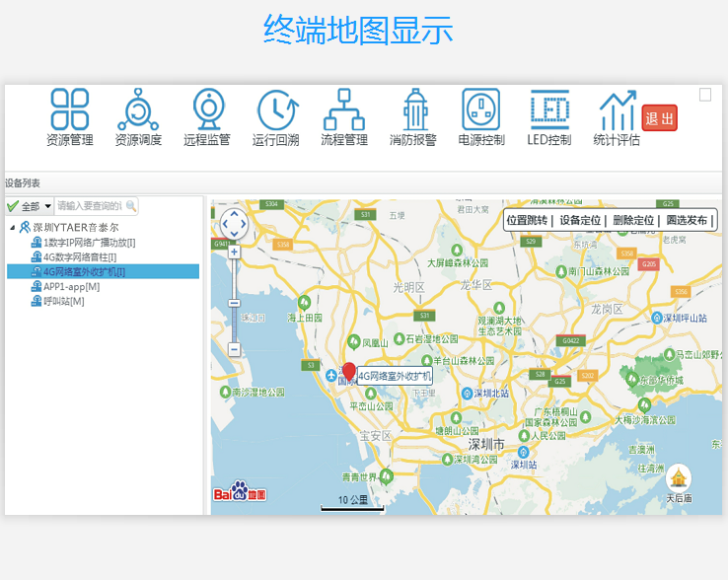Click 删除定位 to remove marker
Image resolution: width=728 pixels, height=580 pixels.
tap(633, 220)
